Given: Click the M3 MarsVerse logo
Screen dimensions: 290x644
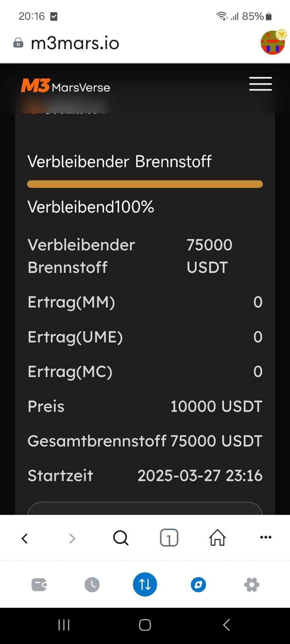Looking at the screenshot, I should (66, 86).
